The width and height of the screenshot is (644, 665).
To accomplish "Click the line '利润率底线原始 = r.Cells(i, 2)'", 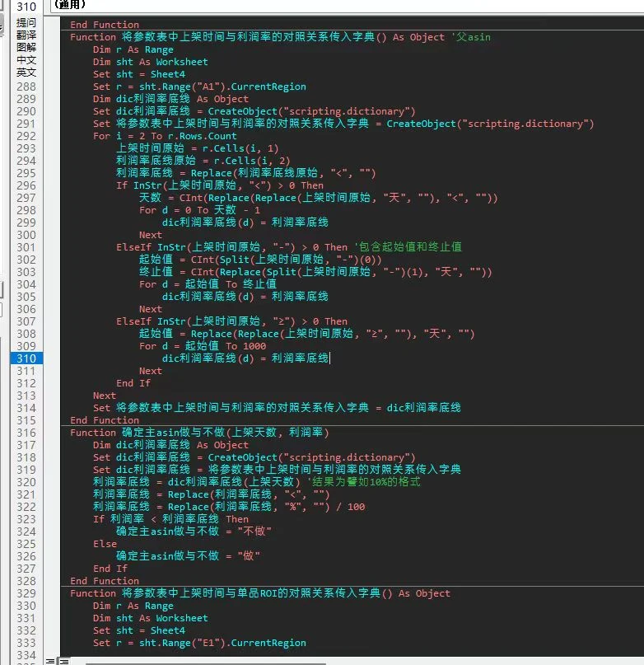I will 203,161.
